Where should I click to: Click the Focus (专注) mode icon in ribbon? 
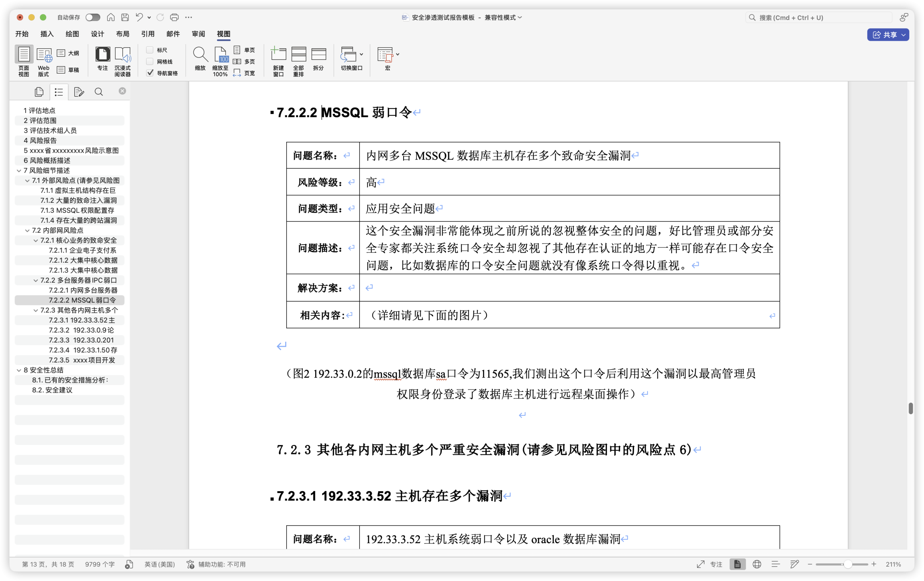[x=103, y=55]
